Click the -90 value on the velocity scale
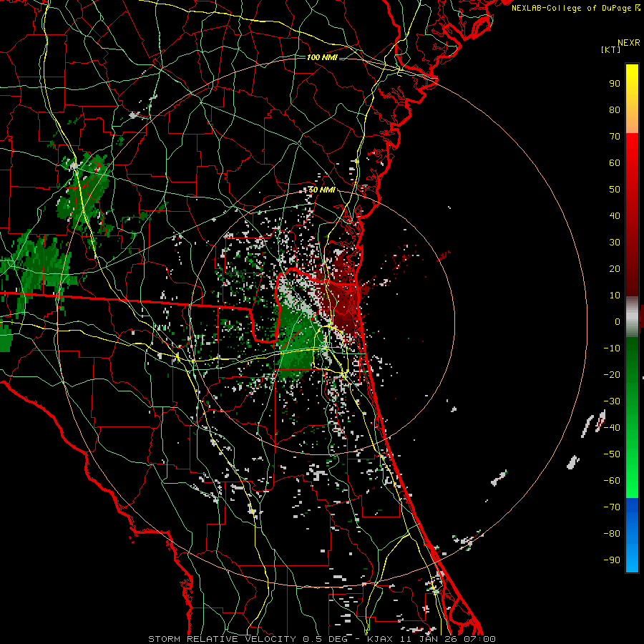The width and height of the screenshot is (644, 644). (612, 560)
